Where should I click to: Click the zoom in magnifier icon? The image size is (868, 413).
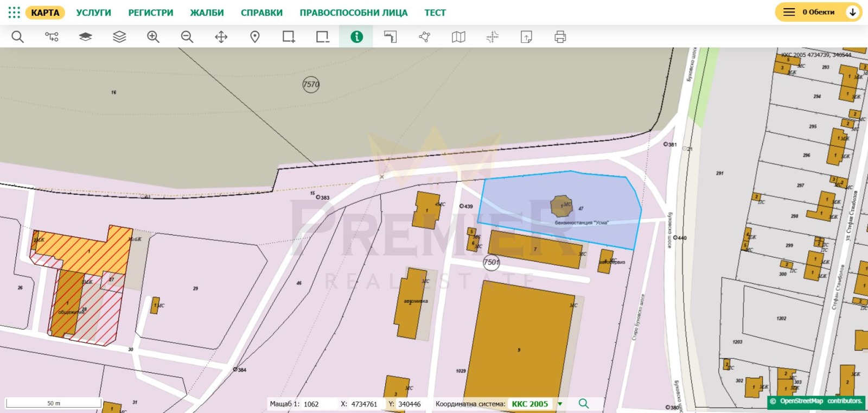click(154, 37)
